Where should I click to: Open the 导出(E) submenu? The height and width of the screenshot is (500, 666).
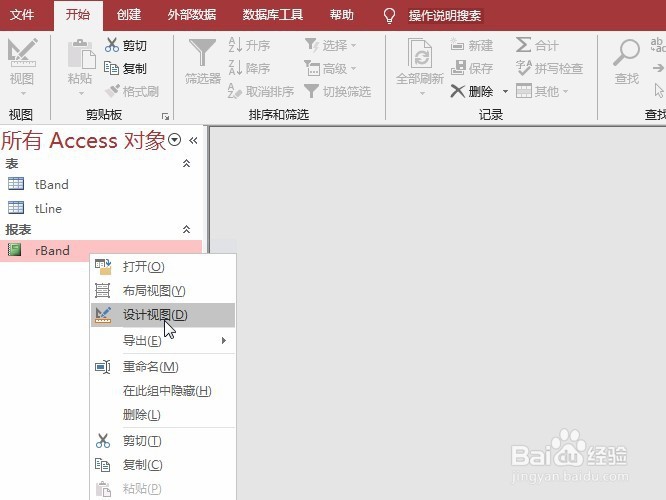(x=163, y=341)
